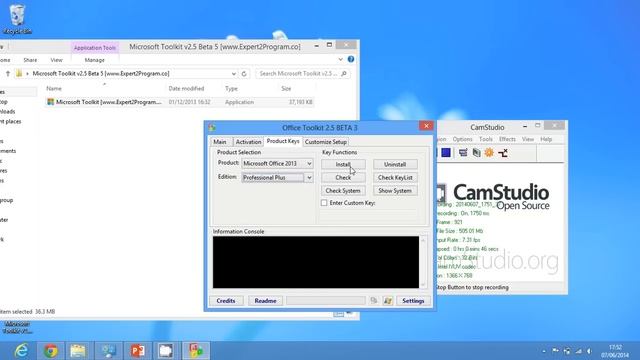
Task: Click the blue Stop square in CamStudio toolbar
Action: pos(446,153)
